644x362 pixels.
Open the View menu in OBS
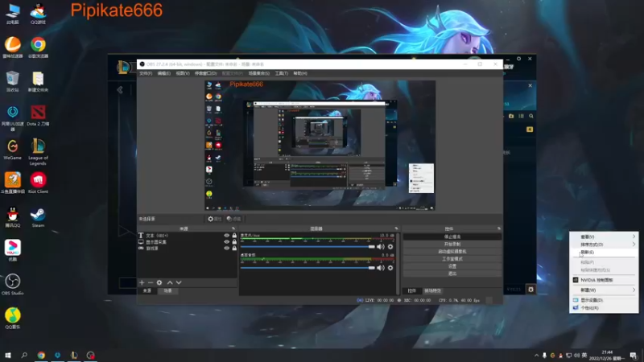click(183, 73)
